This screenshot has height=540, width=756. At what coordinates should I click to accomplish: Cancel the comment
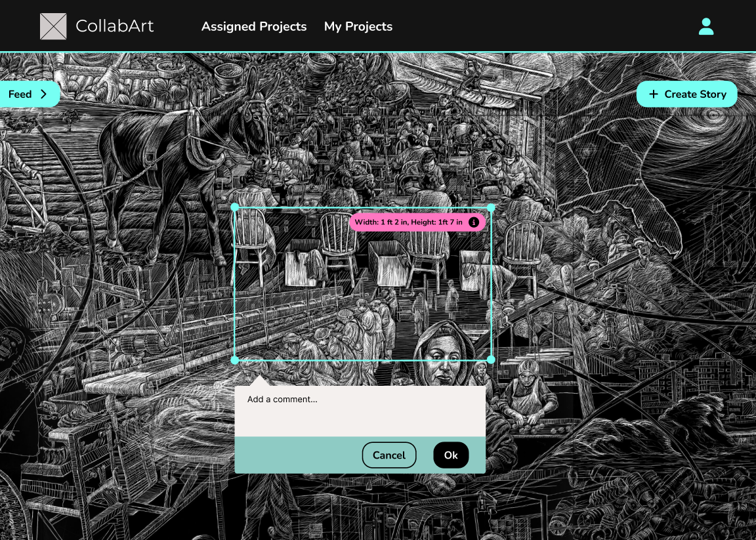389,455
